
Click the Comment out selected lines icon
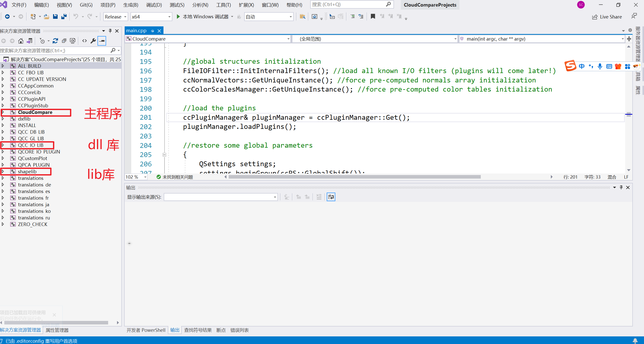pyautogui.click(x=353, y=17)
